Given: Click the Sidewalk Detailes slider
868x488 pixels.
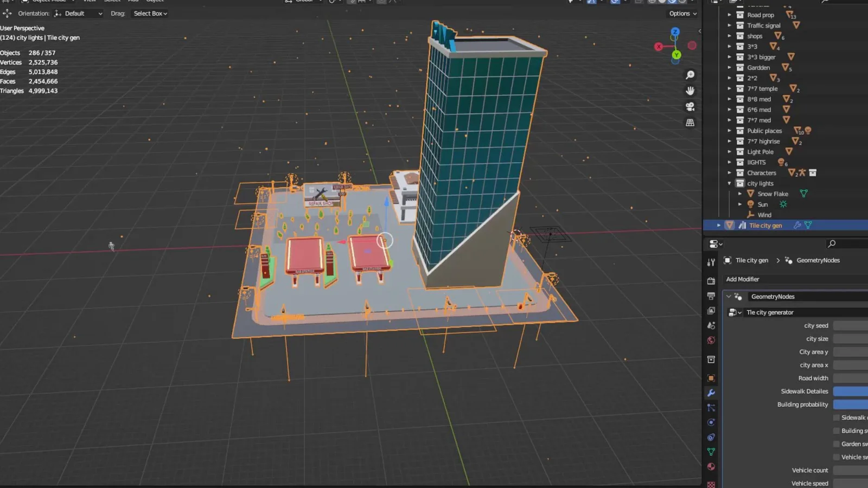Looking at the screenshot, I should 851,391.
